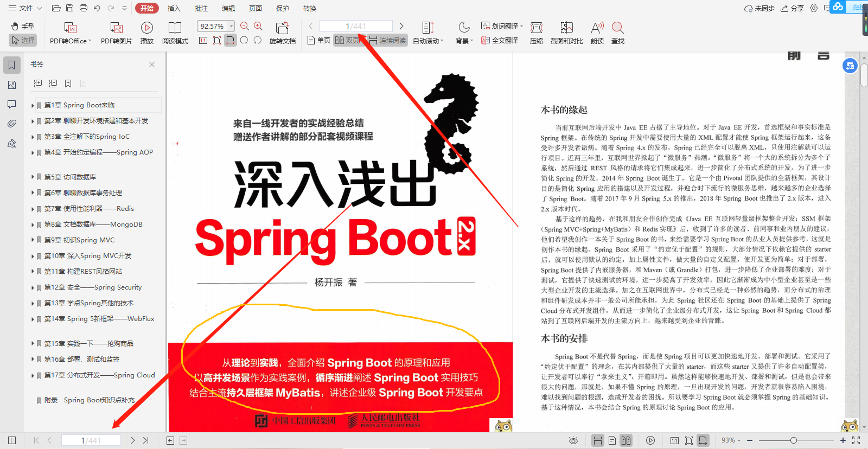Toggle 双页 two-page layout
Image resolution: width=868 pixels, height=449 pixels.
click(x=347, y=41)
